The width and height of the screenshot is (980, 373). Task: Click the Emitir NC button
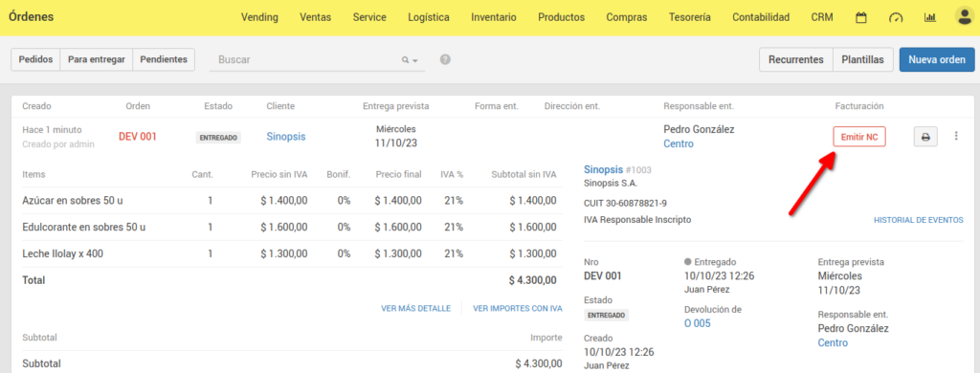click(x=859, y=136)
